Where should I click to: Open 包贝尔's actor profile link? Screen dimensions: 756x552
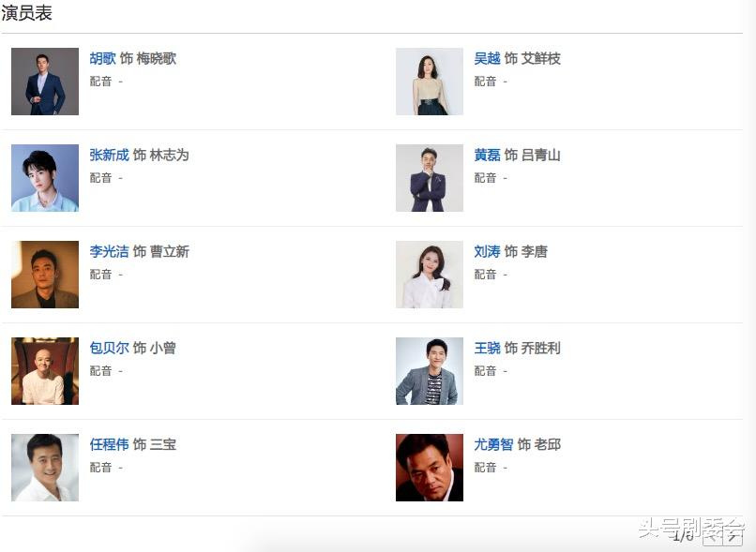pyautogui.click(x=109, y=348)
